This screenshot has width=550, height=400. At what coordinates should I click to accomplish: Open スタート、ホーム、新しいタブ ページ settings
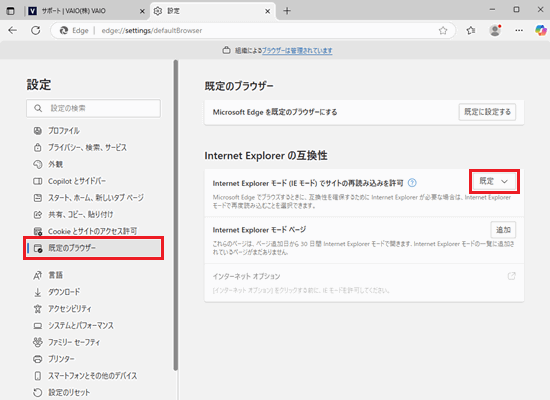(95, 198)
